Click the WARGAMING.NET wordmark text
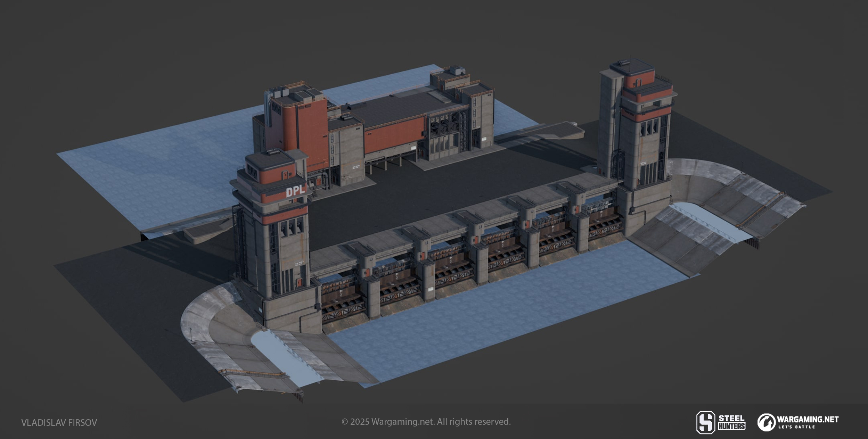The height and width of the screenshot is (439, 868). click(808, 419)
